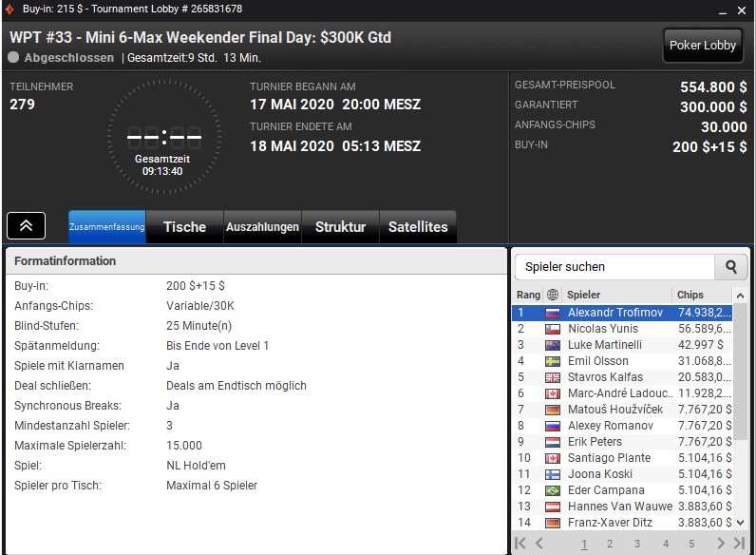Open the Zusammenfassung tab

107,226
